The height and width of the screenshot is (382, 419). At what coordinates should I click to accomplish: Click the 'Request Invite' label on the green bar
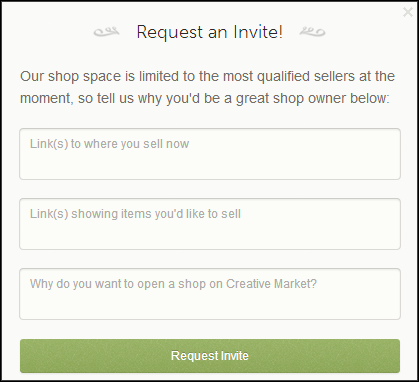pos(210,356)
